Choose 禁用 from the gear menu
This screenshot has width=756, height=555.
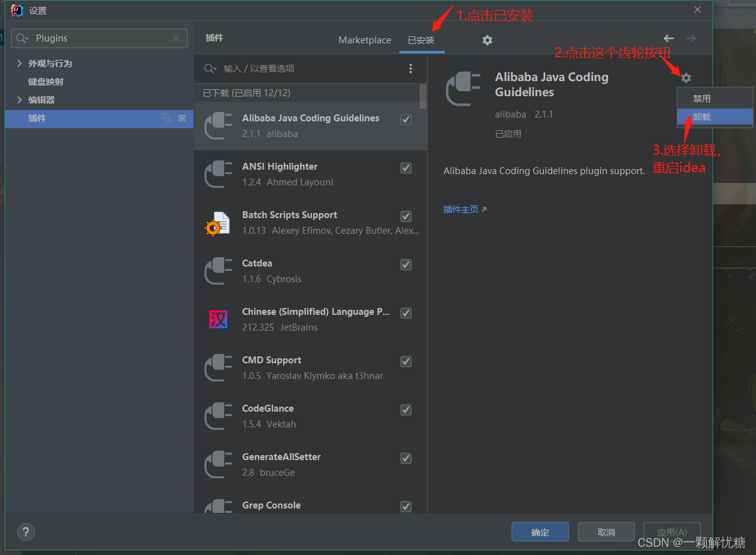pos(715,99)
